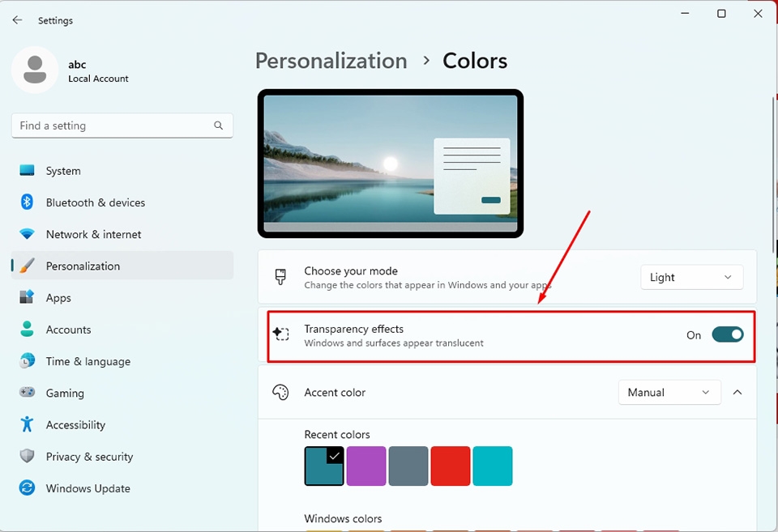
Task: Select the teal recent color swatch
Action: 324,466
